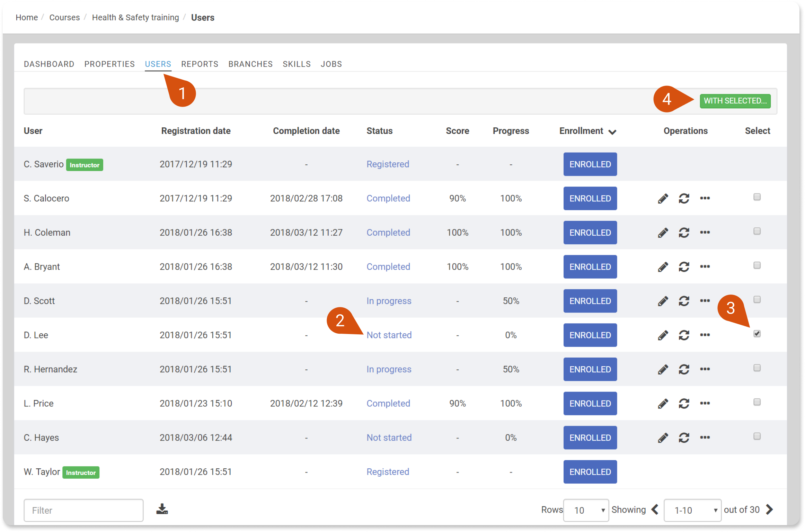Reset progress for H. Coleman
805x532 pixels.
(x=684, y=233)
